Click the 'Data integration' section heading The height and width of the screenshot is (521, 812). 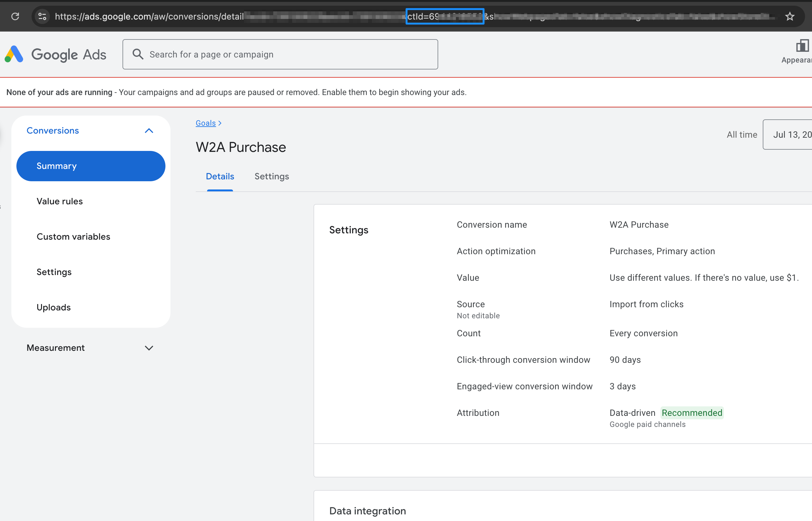coord(367,511)
